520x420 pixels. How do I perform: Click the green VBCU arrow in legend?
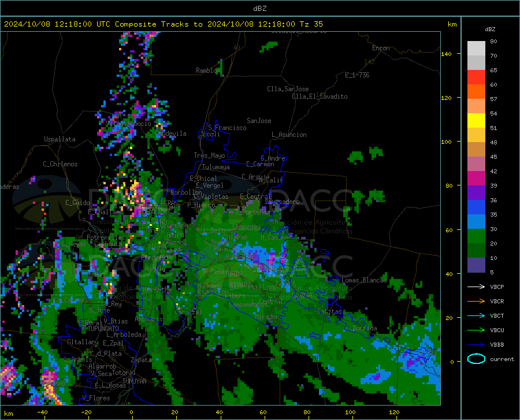pos(476,330)
